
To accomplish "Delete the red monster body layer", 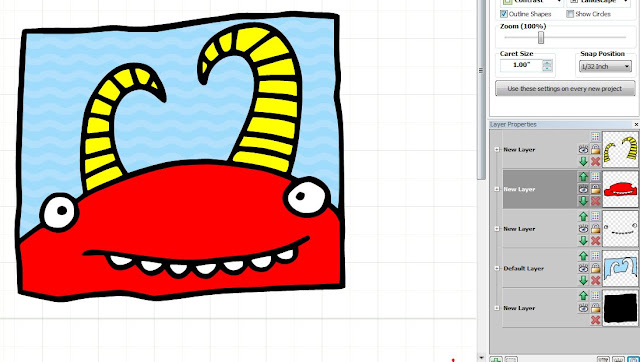I will coord(596,201).
